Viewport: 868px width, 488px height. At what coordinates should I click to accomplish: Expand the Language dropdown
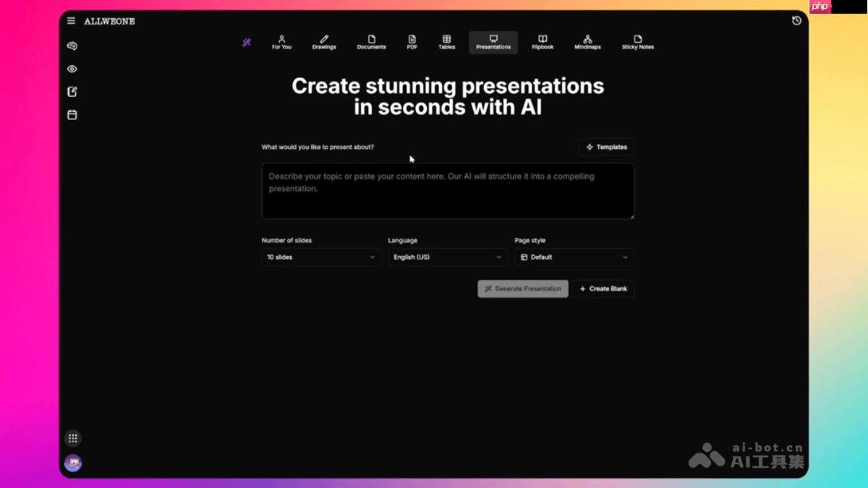click(448, 257)
